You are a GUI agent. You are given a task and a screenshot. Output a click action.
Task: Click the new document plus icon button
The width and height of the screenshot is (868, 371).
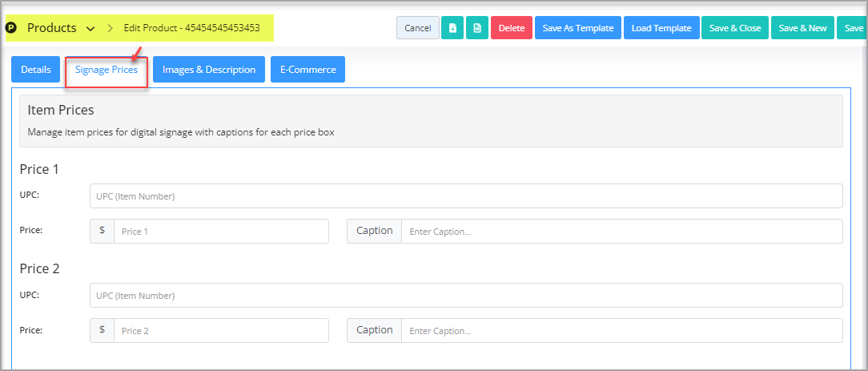[452, 28]
